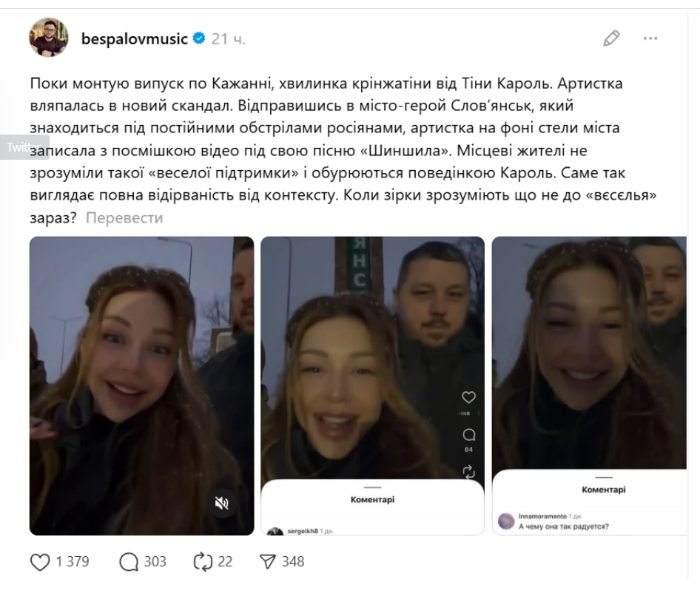Click the comment icon showing 84 in image
This screenshot has width=700, height=599.
pos(468,435)
